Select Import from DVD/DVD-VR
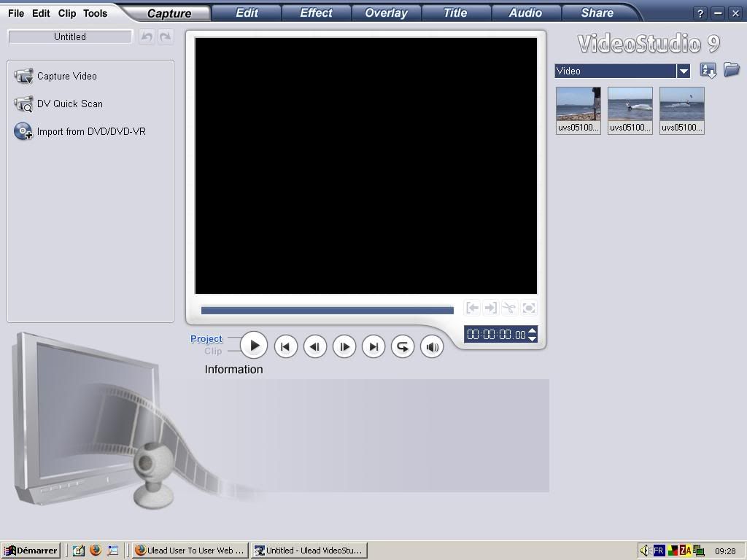Viewport: 747px width, 560px height. coord(90,131)
